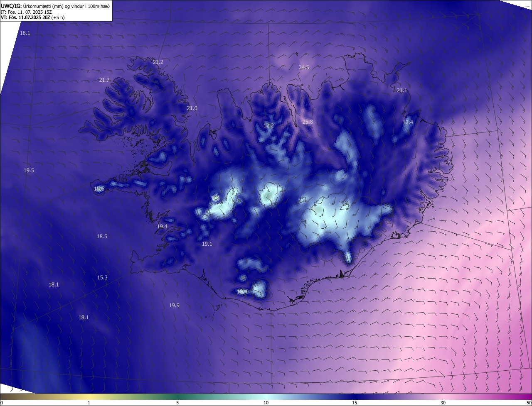Click the 5 tick on color scale
532x406 pixels.
point(177,403)
